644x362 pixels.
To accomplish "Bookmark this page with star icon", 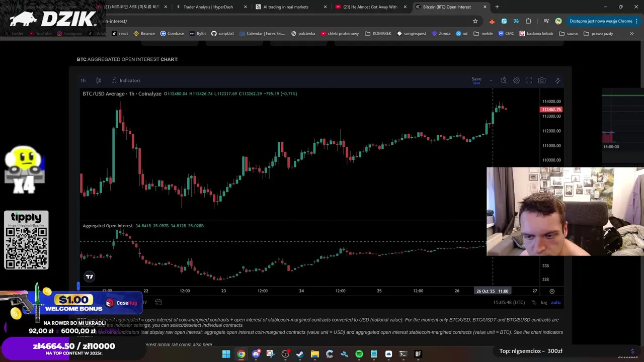I will click(475, 21).
